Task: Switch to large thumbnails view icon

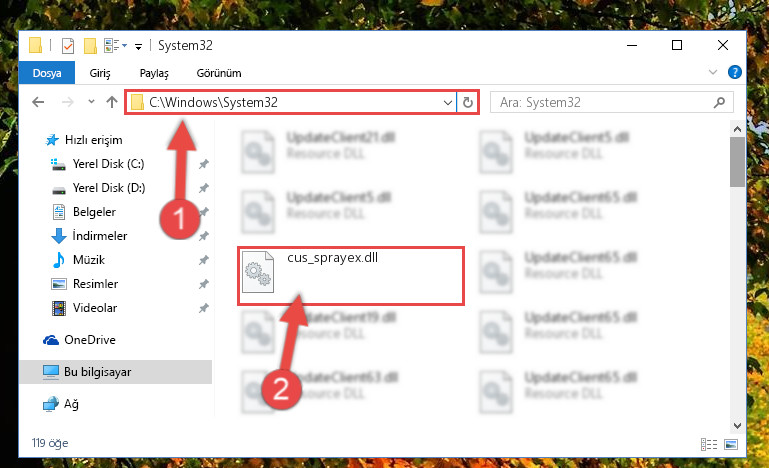Action: tap(731, 444)
